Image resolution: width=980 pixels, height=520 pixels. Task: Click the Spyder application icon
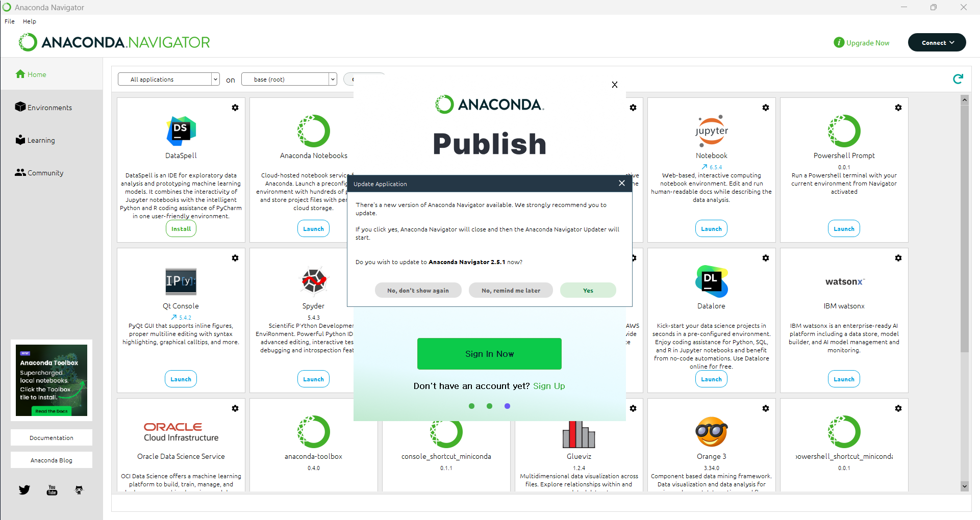click(314, 281)
